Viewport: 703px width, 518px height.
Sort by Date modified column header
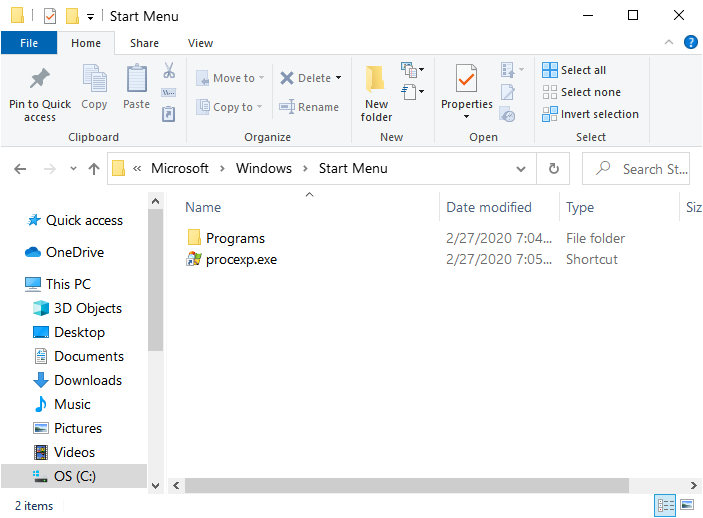coord(489,207)
